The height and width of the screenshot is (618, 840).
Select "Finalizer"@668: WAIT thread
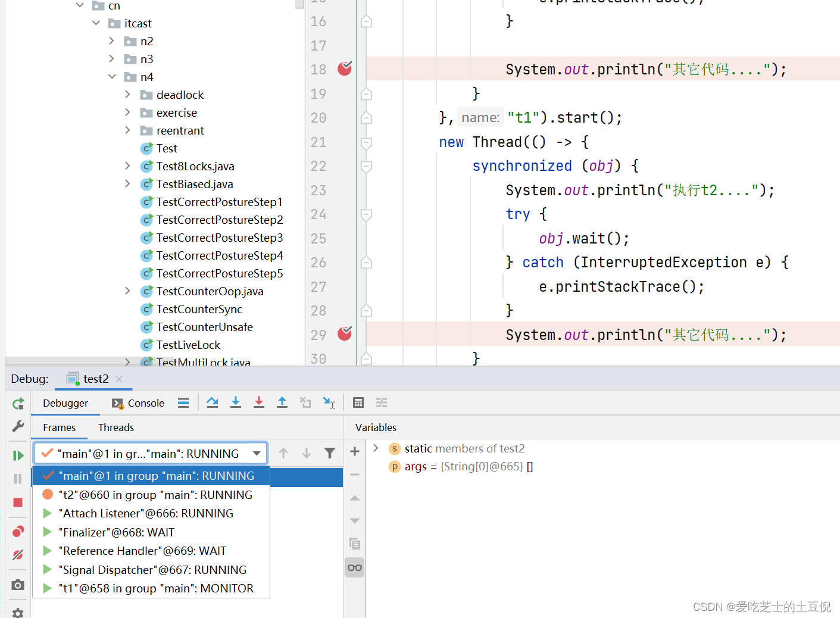151,532
